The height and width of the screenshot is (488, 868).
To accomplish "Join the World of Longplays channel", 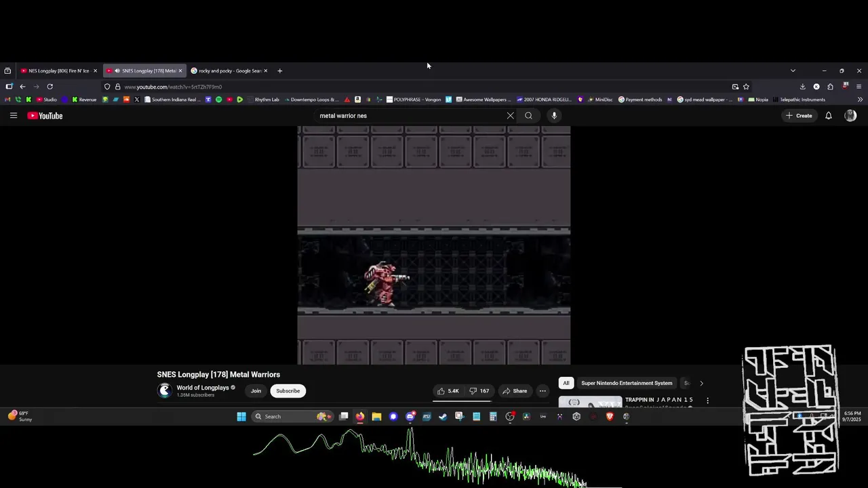I will click(256, 391).
